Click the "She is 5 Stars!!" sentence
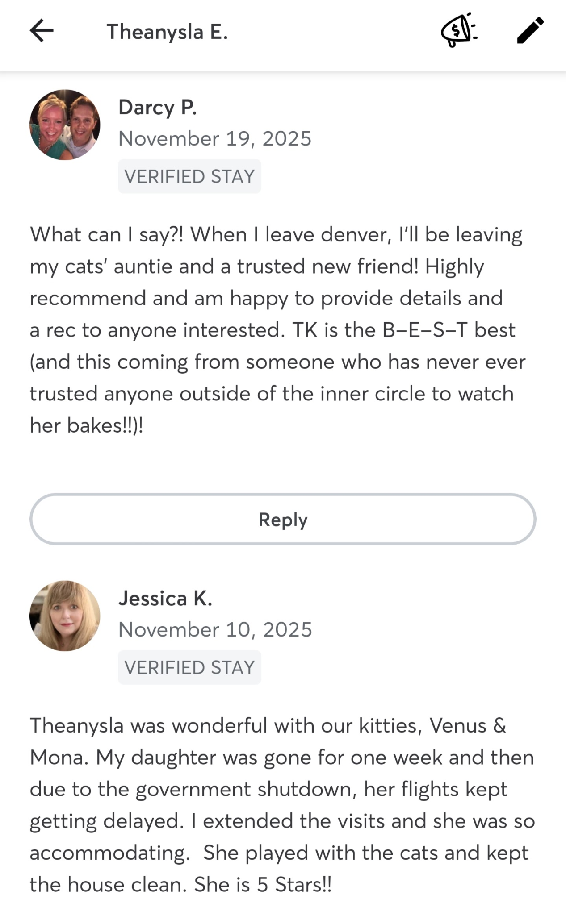The image size is (566, 924). pyautogui.click(x=263, y=885)
